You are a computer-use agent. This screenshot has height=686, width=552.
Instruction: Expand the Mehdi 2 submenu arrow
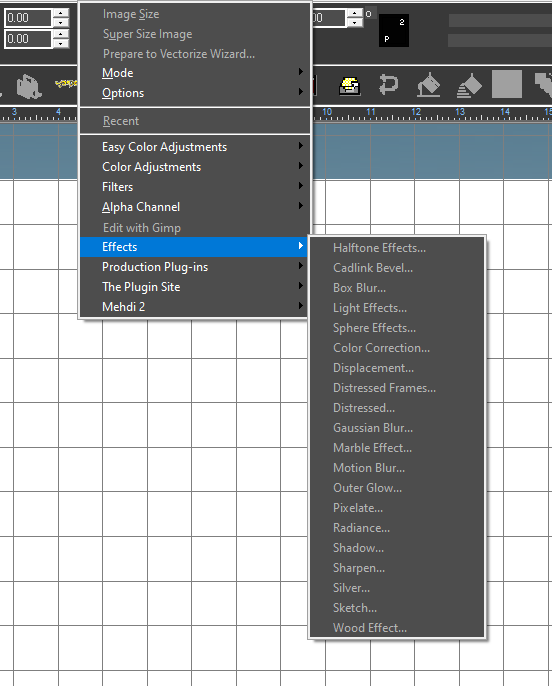300,305
